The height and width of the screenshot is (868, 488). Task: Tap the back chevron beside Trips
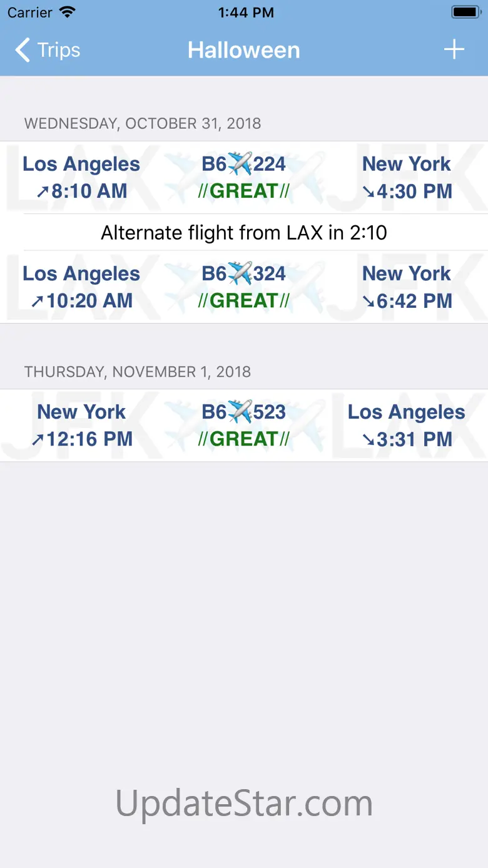23,50
